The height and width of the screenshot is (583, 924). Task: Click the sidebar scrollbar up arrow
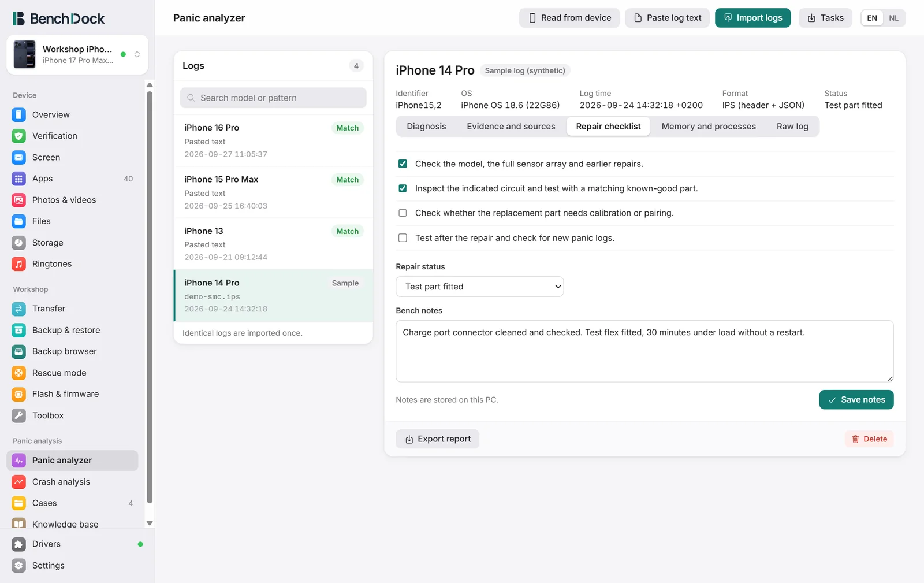point(150,85)
